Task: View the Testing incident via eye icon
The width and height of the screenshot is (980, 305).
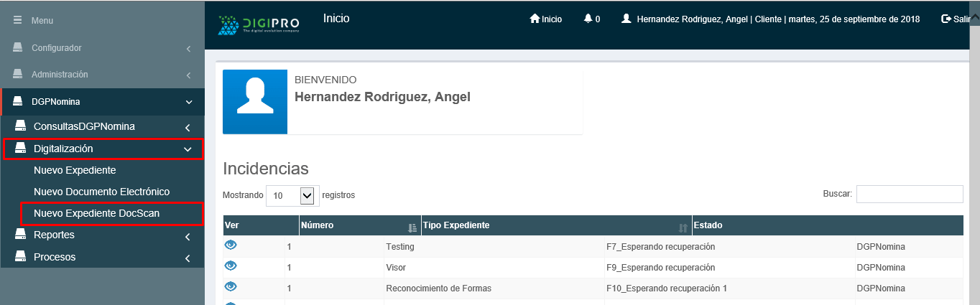Action: click(x=231, y=245)
